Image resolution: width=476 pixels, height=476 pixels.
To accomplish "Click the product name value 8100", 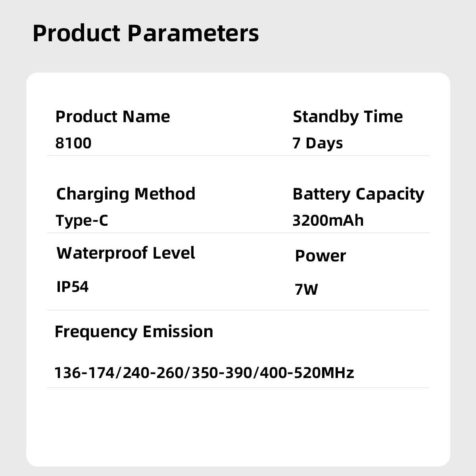I will [73, 143].
